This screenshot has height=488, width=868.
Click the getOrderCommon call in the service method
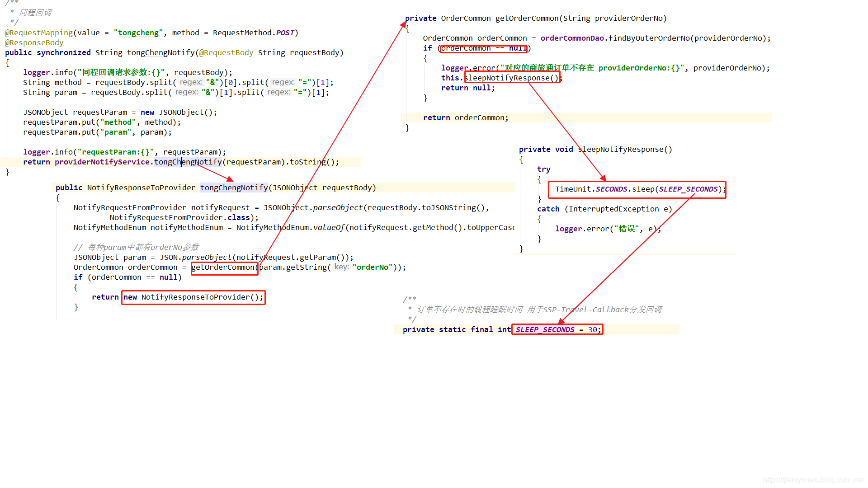point(224,267)
